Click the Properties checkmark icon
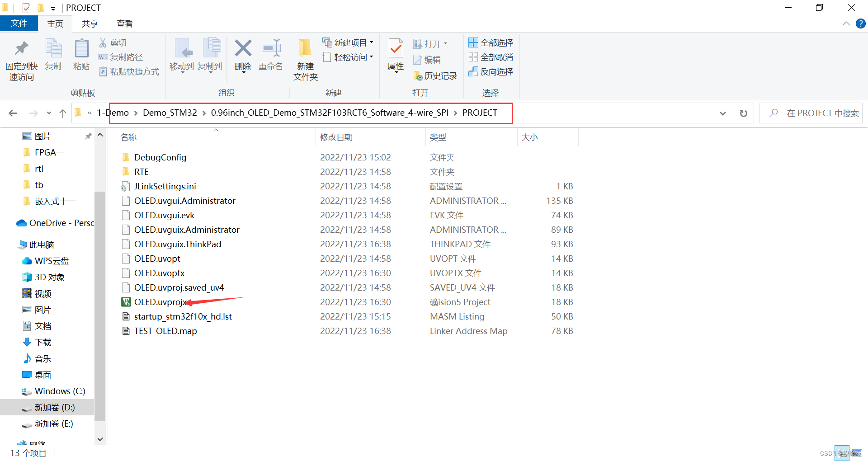The image size is (868, 461). point(396,49)
